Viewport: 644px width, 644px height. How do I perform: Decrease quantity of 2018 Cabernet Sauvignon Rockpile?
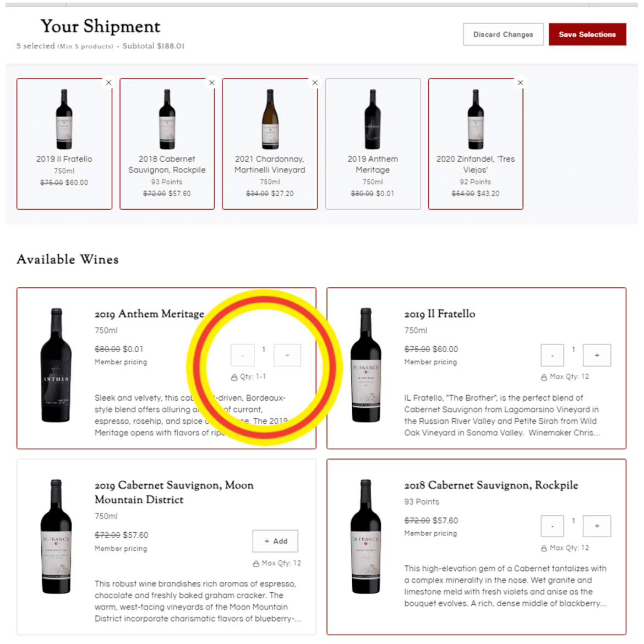(552, 526)
